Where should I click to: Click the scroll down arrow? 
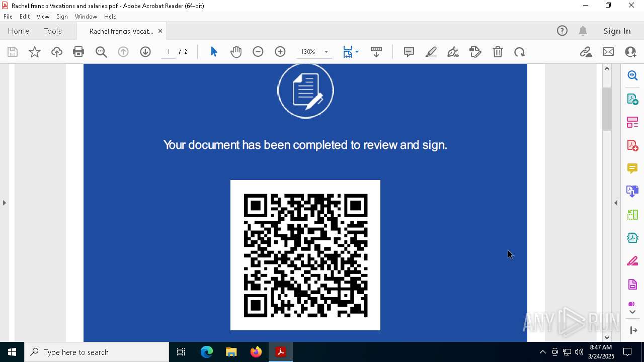point(607,337)
